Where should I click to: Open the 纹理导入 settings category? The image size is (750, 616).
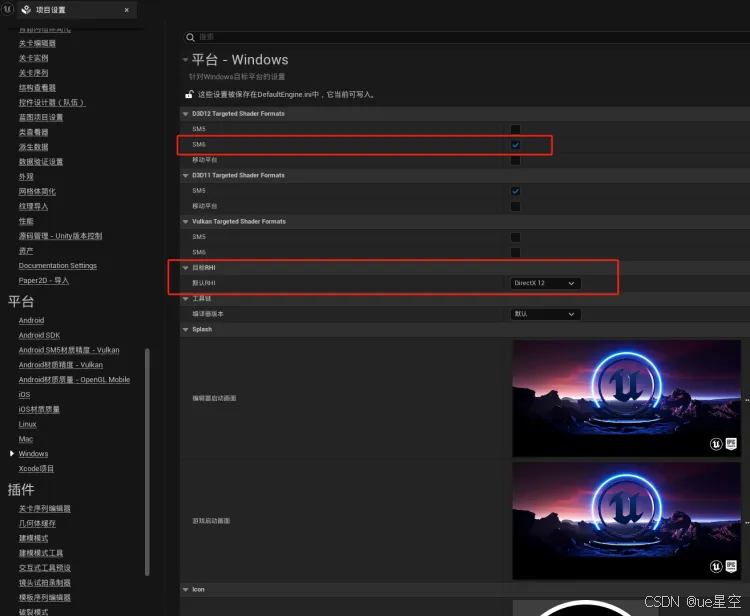click(x=33, y=207)
